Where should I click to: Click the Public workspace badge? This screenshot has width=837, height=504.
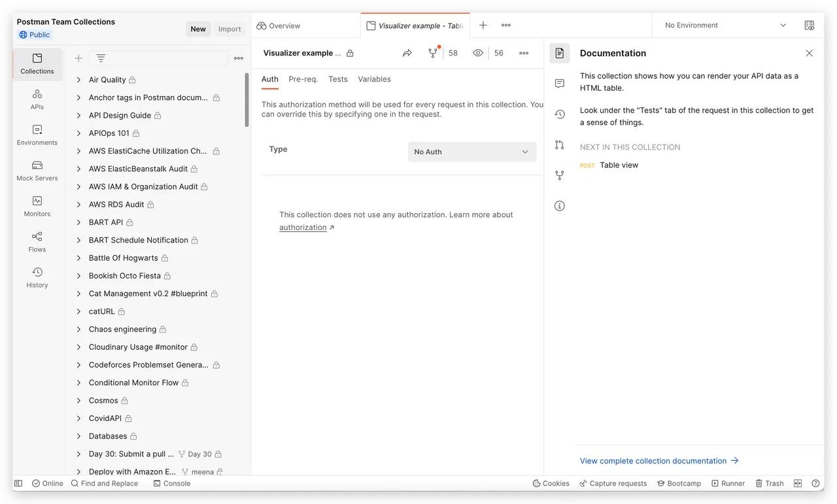[35, 35]
